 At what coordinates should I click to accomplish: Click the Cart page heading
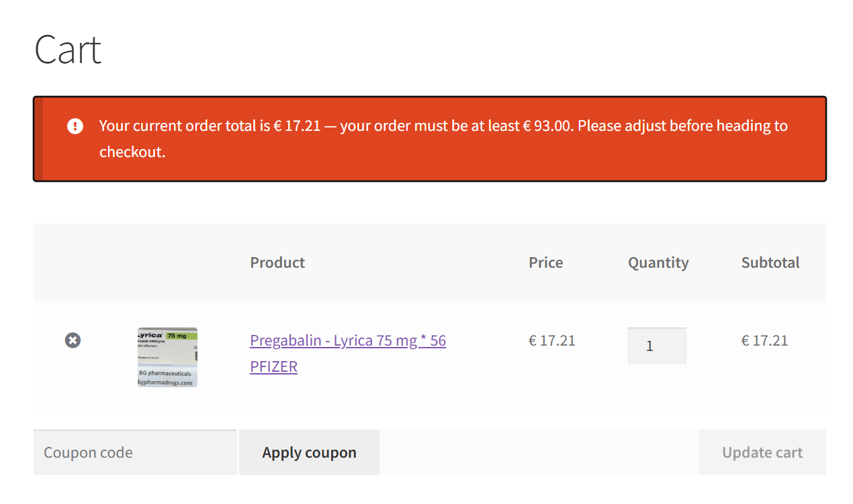click(68, 50)
